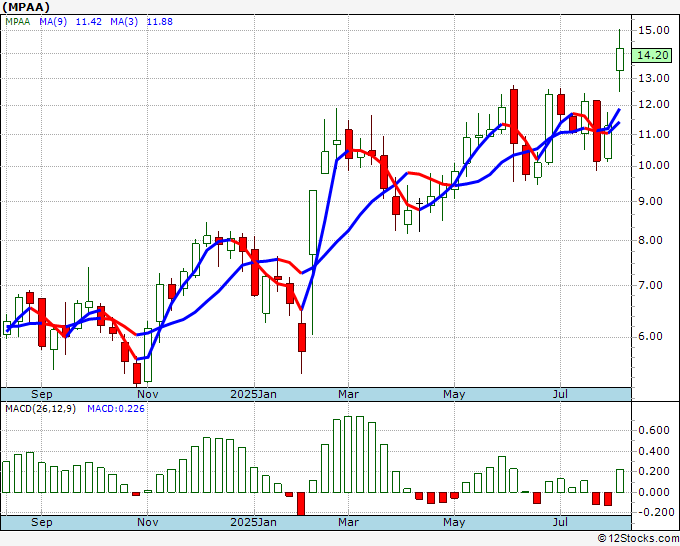The height and width of the screenshot is (546, 680).
Task: Click the 0.400 MACD axis label
Action: tap(654, 451)
